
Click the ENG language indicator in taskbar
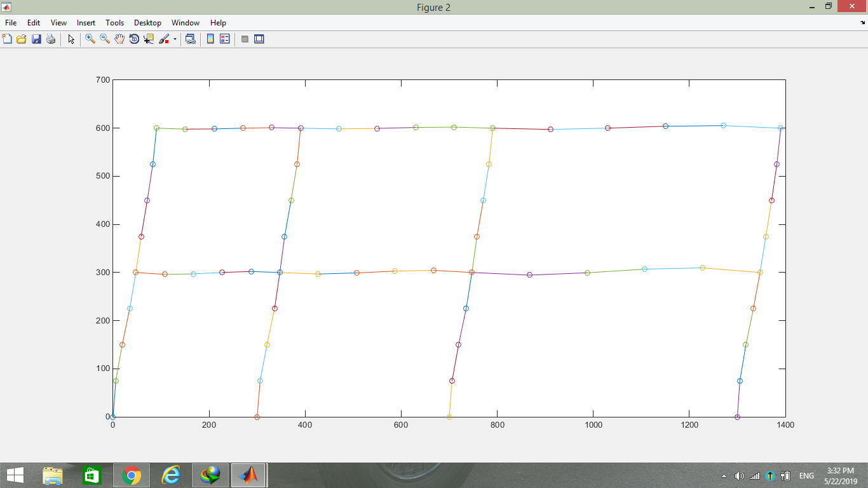806,476
